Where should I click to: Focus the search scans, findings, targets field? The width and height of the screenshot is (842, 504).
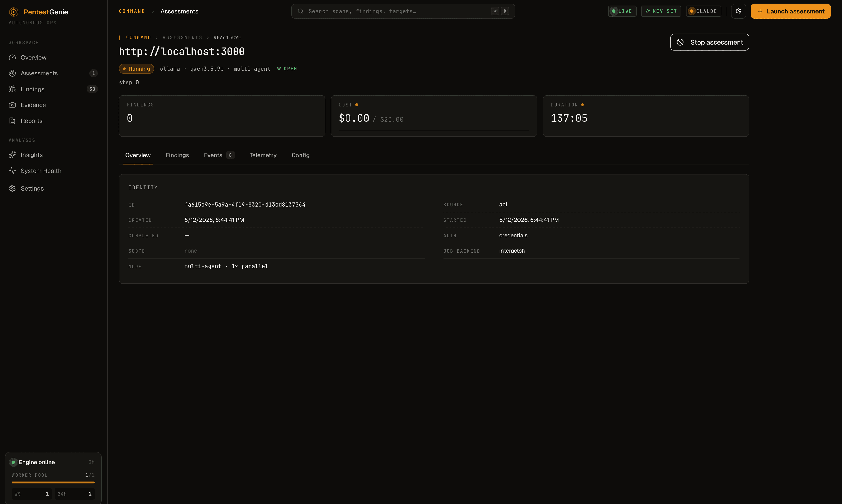click(403, 11)
